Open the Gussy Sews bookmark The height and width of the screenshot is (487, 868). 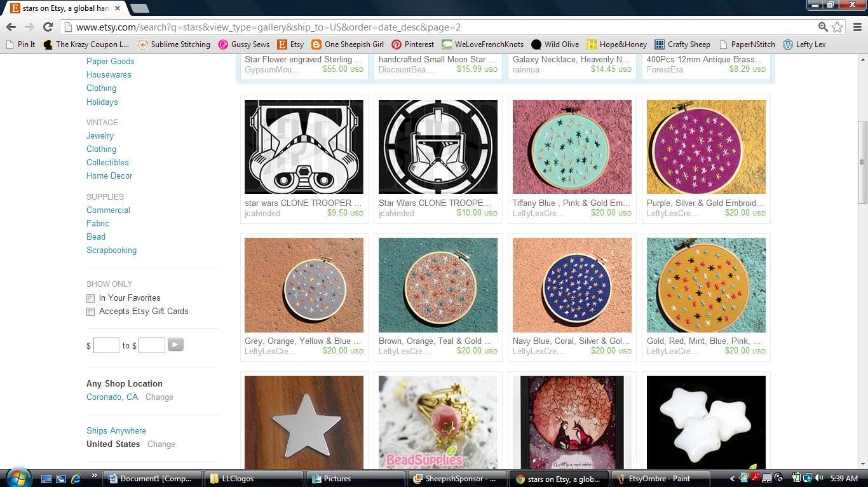coord(243,45)
